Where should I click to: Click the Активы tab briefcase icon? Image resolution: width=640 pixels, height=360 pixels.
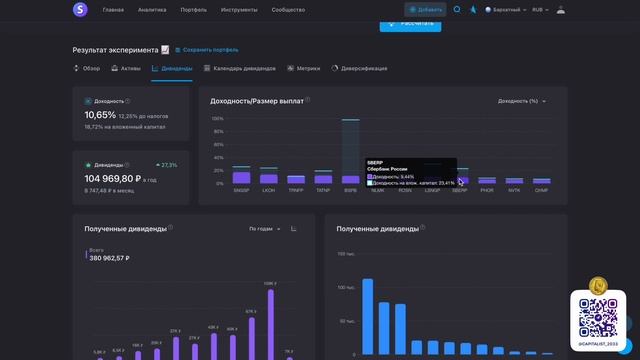click(x=115, y=68)
